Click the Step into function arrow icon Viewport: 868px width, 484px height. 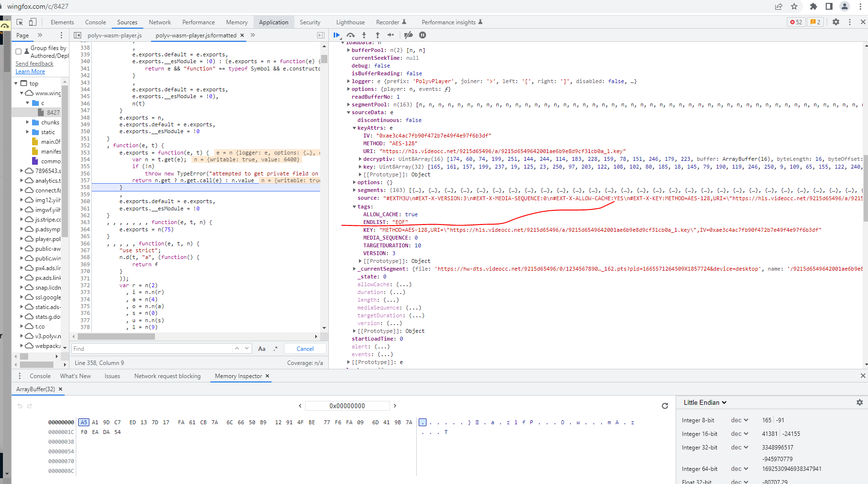[364, 35]
